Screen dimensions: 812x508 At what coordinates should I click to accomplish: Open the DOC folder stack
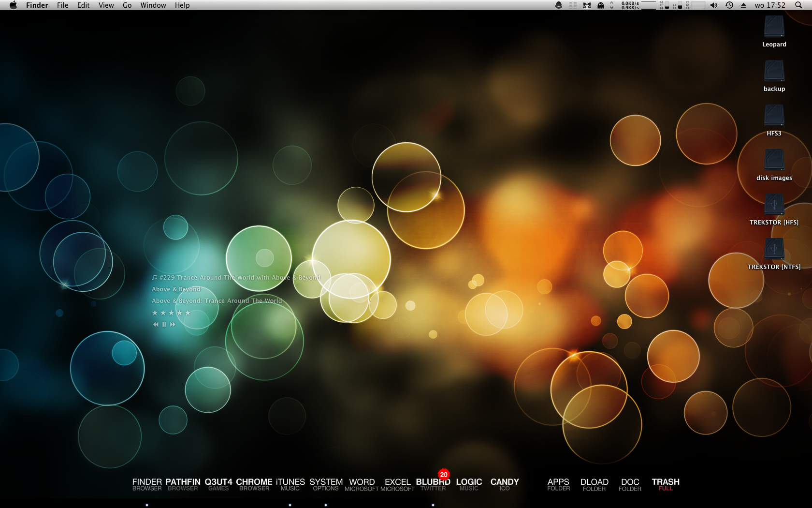tap(630, 484)
